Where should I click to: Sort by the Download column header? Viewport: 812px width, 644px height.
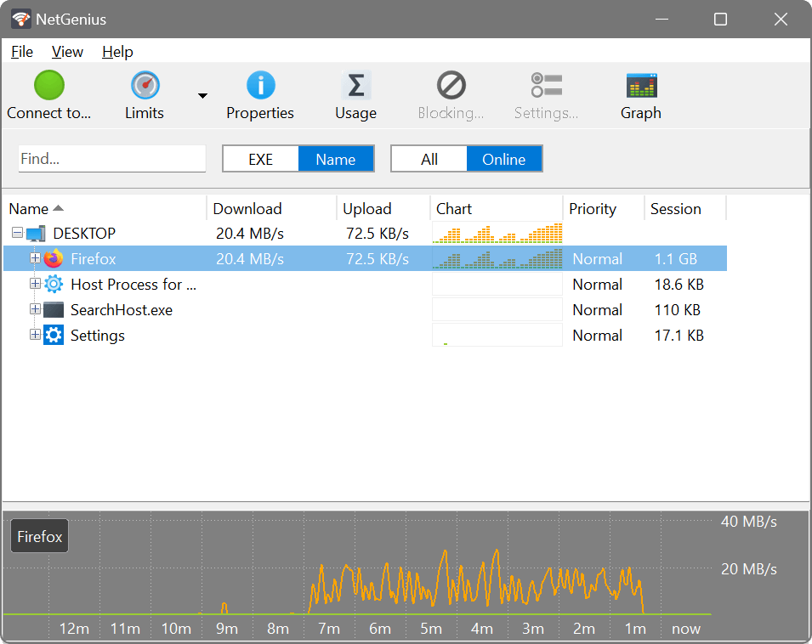point(247,209)
